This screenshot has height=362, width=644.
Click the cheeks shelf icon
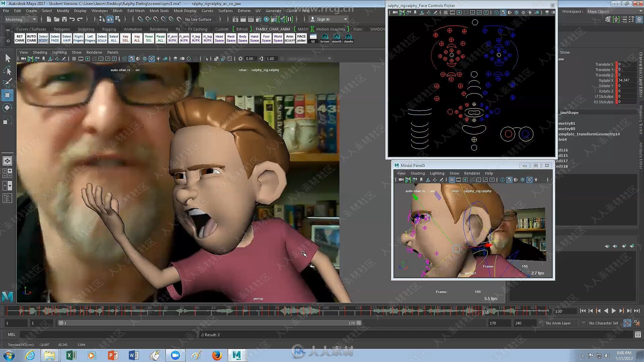pos(348,38)
